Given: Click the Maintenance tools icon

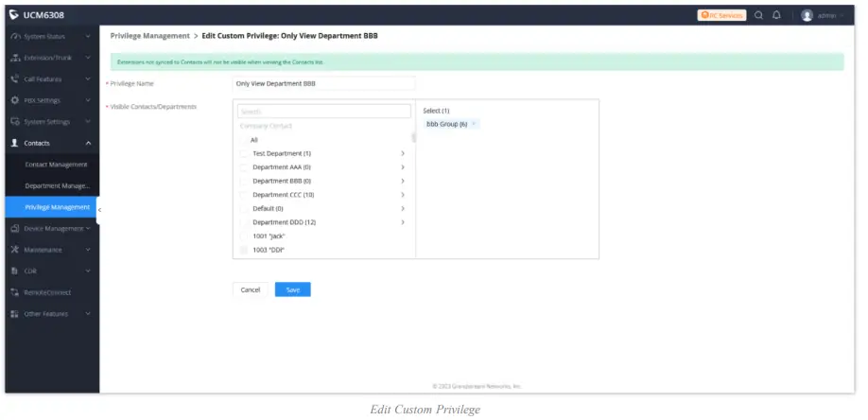Looking at the screenshot, I should [15, 250].
